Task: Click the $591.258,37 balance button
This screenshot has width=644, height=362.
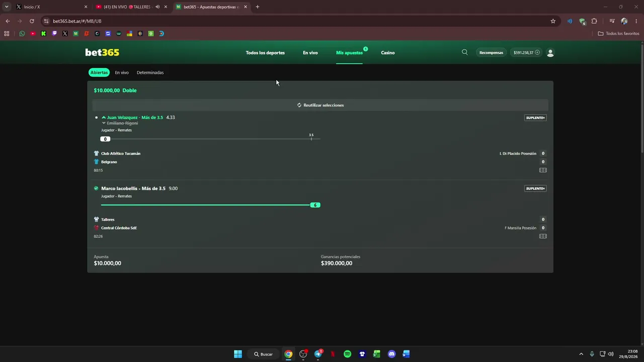Action: (x=526, y=53)
